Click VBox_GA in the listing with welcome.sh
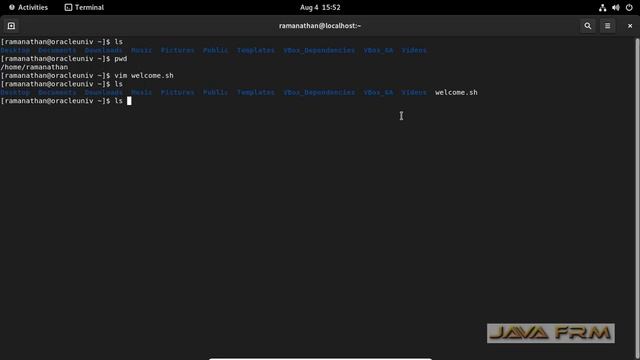 [x=378, y=92]
